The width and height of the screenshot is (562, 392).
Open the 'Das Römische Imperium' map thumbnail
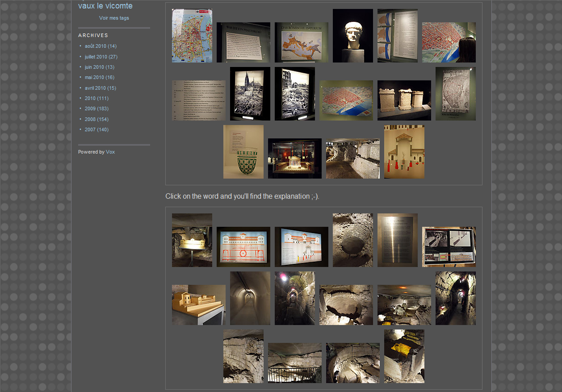pyautogui.click(x=301, y=42)
